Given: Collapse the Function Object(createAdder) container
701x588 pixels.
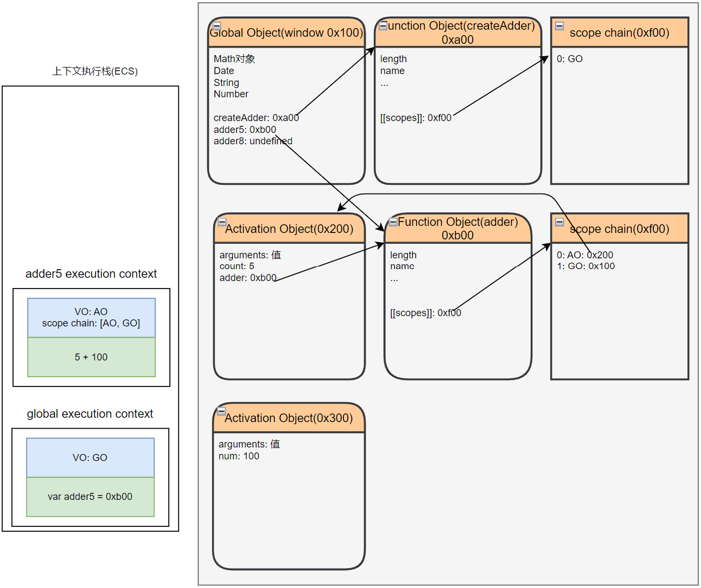Looking at the screenshot, I should [x=383, y=25].
